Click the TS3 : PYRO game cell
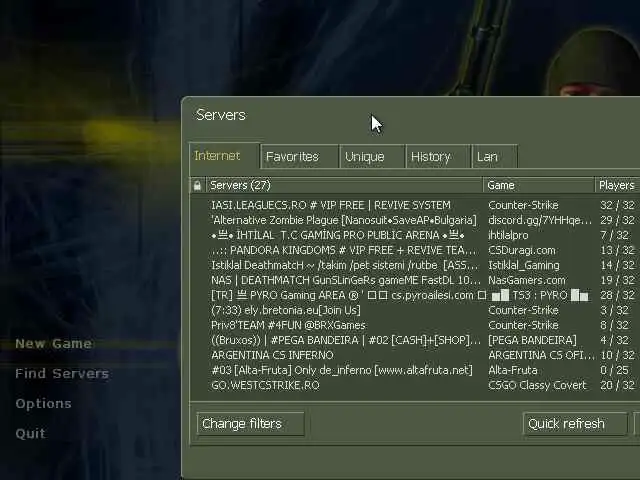 (540, 295)
